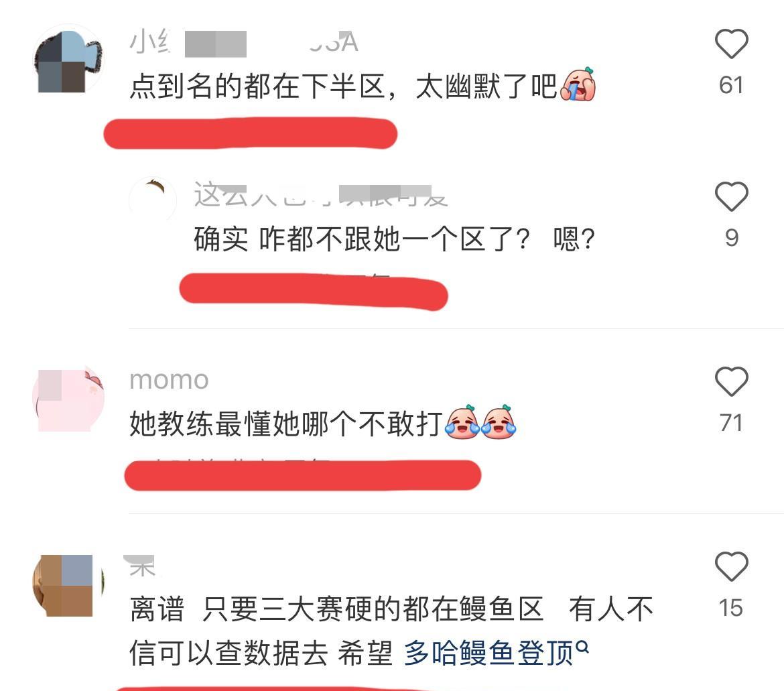Image resolution: width=784 pixels, height=691 pixels.
Task: Select the reply 确实 咋都不跟她一个区了
Action: pos(395,239)
